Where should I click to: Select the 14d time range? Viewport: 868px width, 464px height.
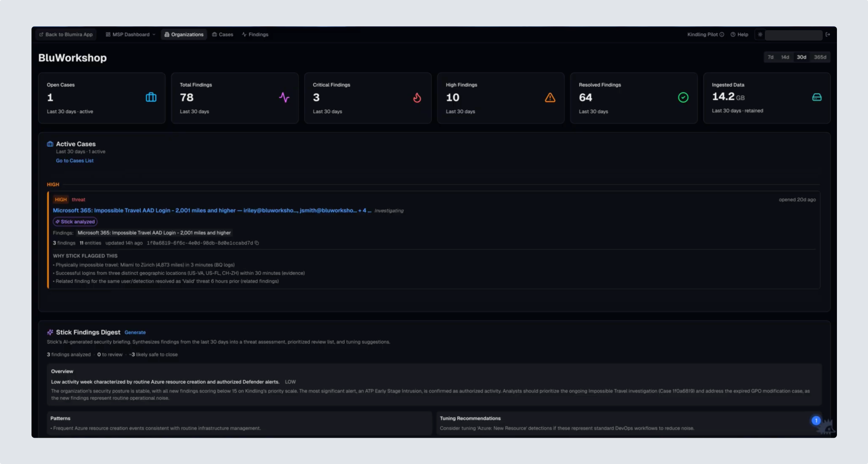pos(785,57)
